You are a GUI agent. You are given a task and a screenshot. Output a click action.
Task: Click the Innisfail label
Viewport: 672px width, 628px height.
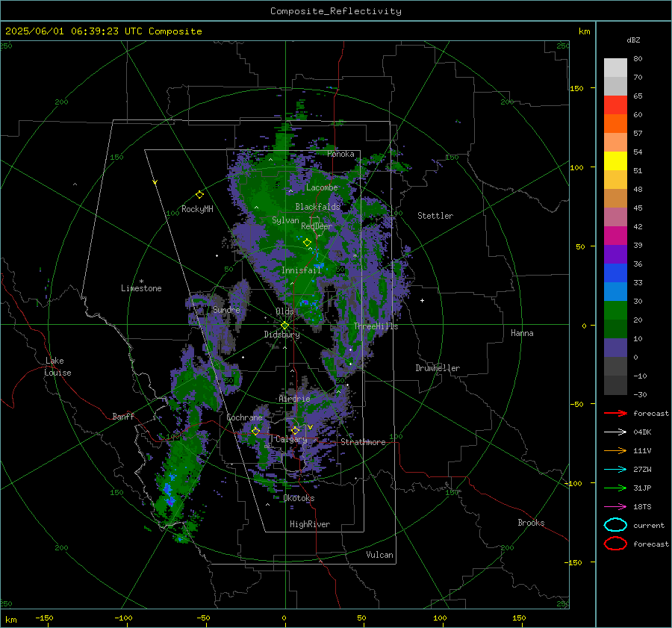[301, 270]
